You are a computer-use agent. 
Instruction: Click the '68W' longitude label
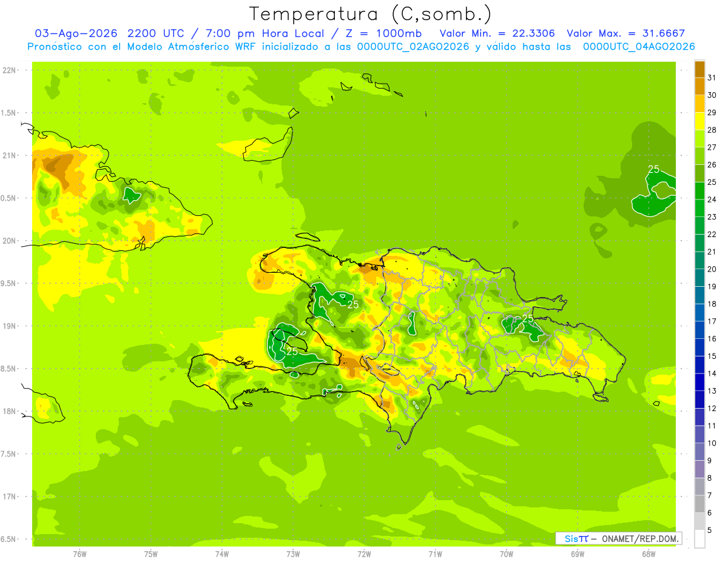coord(649,554)
